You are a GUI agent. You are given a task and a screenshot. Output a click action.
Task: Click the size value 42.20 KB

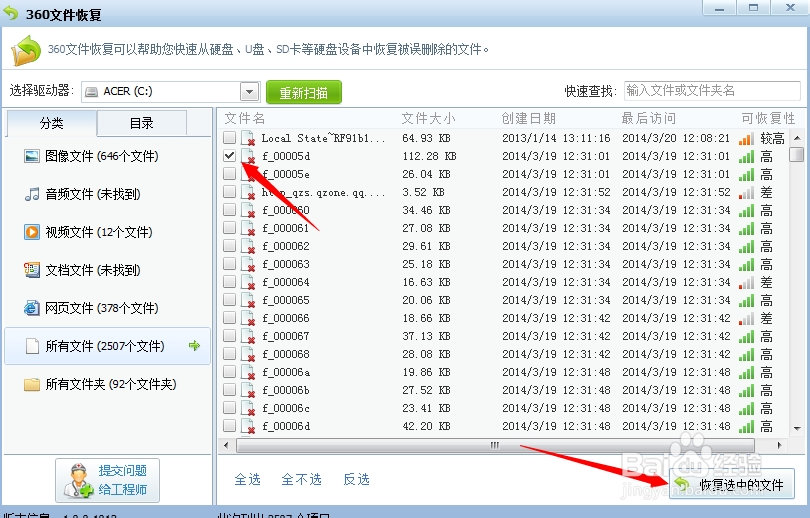(426, 426)
